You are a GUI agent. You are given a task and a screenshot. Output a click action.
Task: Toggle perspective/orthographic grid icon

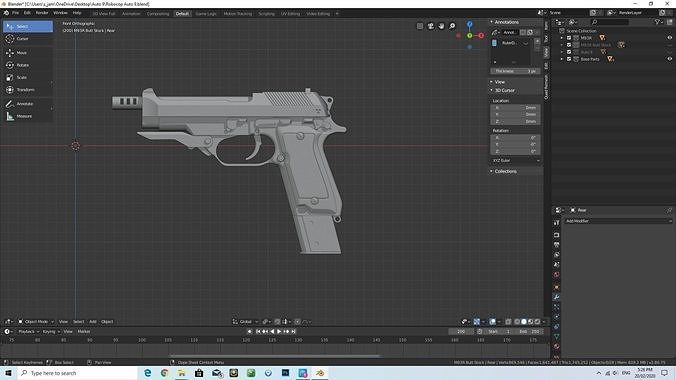[x=419, y=26]
